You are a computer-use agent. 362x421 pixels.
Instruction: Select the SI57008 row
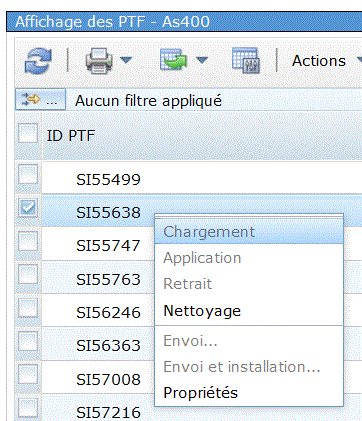(x=108, y=380)
